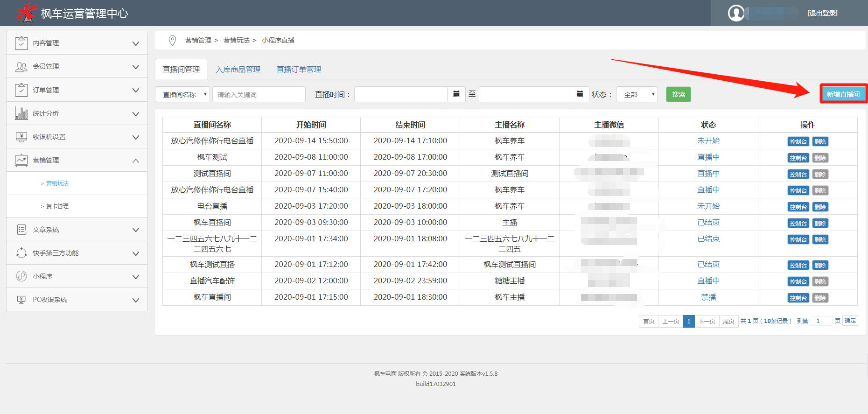Click 下一页 in pagination
Viewport: 868px width, 414px height.
pyautogui.click(x=707, y=321)
